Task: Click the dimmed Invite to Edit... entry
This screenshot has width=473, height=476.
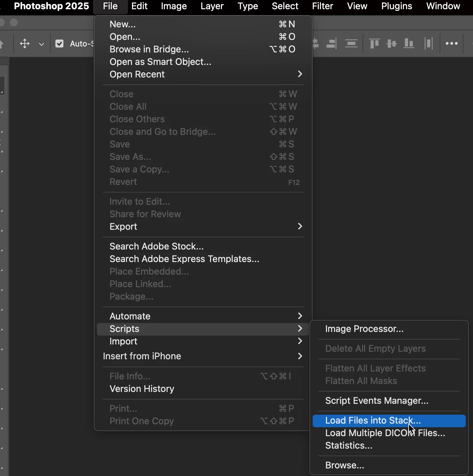Action: click(203, 201)
